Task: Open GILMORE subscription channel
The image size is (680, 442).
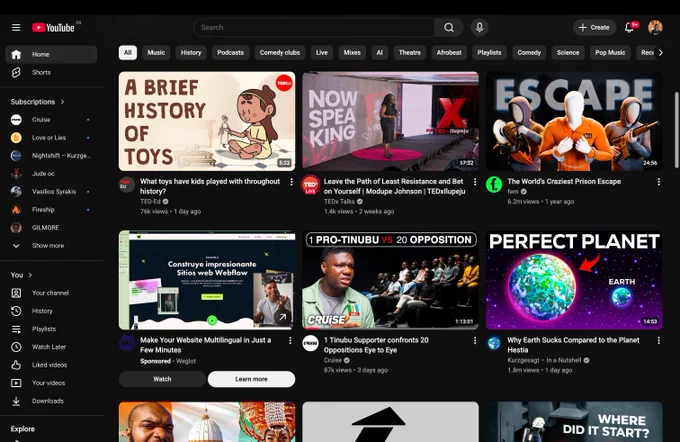Action: (x=51, y=227)
